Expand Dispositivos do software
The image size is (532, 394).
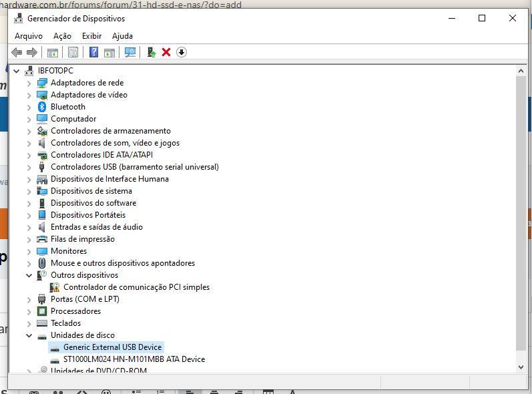click(x=29, y=203)
